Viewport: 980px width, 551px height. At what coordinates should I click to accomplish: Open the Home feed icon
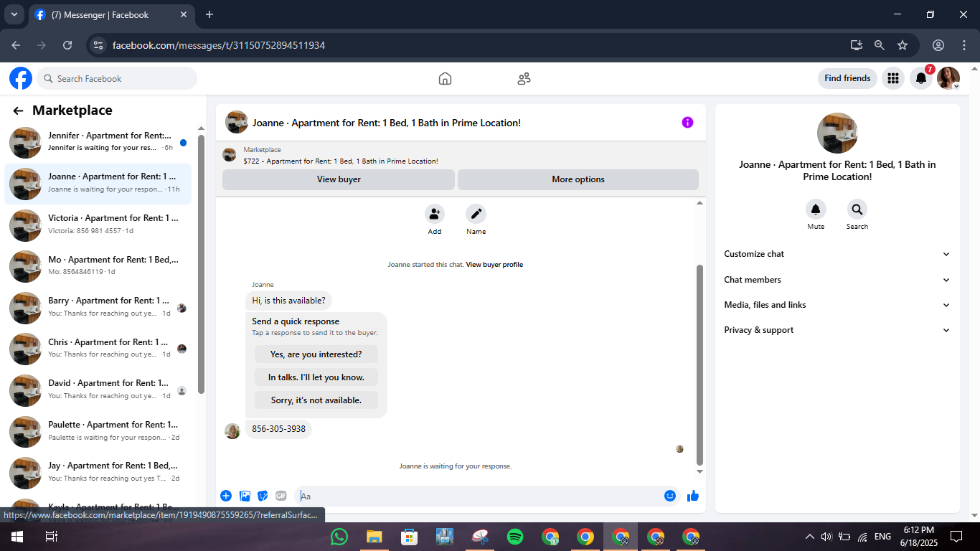[445, 78]
